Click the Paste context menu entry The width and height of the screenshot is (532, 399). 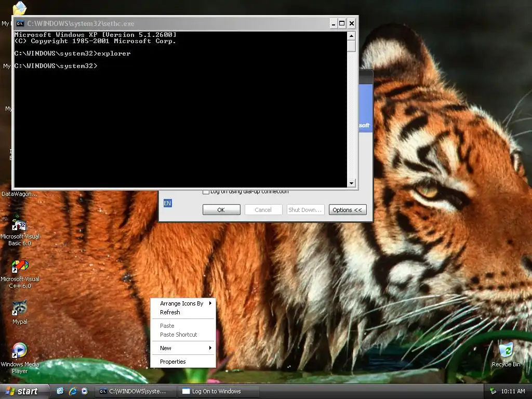pos(183,326)
